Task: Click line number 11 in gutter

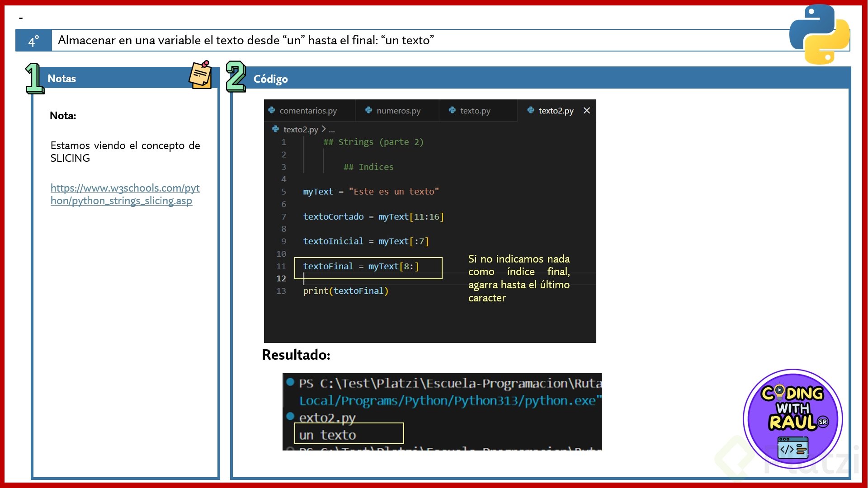Action: point(281,267)
